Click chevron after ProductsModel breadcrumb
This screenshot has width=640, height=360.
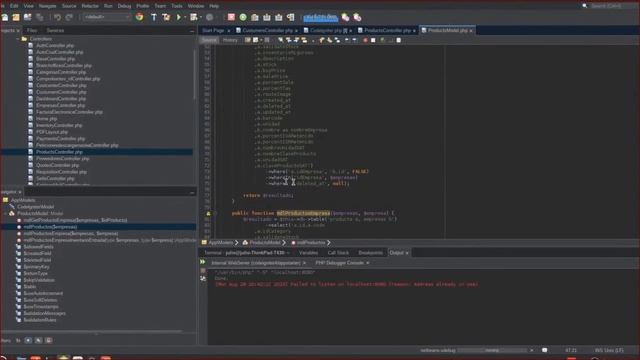pyautogui.click(x=284, y=243)
